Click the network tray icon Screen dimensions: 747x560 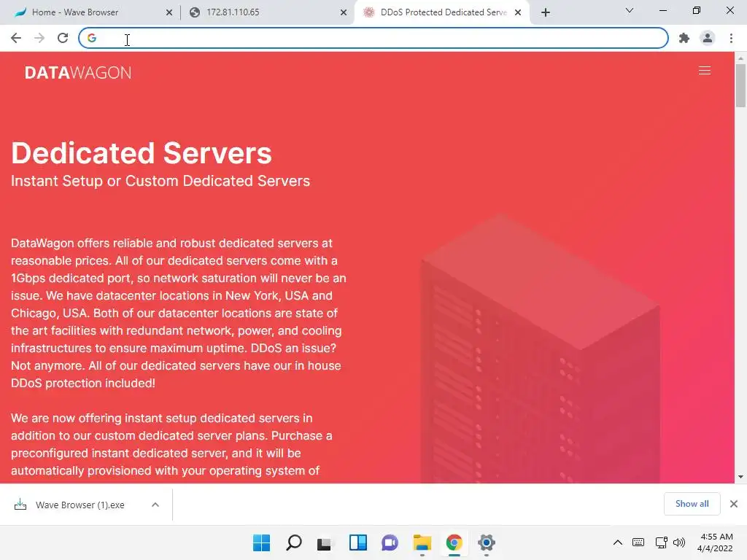(x=661, y=542)
